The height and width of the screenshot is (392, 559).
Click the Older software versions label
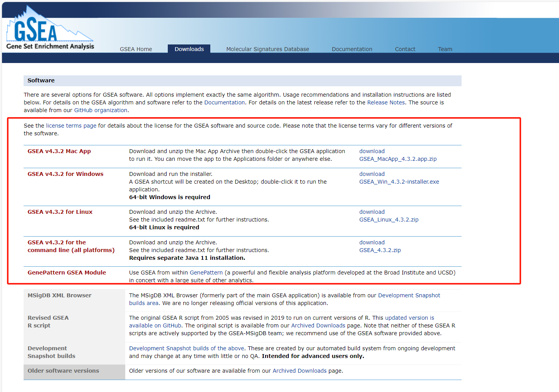[63, 371]
